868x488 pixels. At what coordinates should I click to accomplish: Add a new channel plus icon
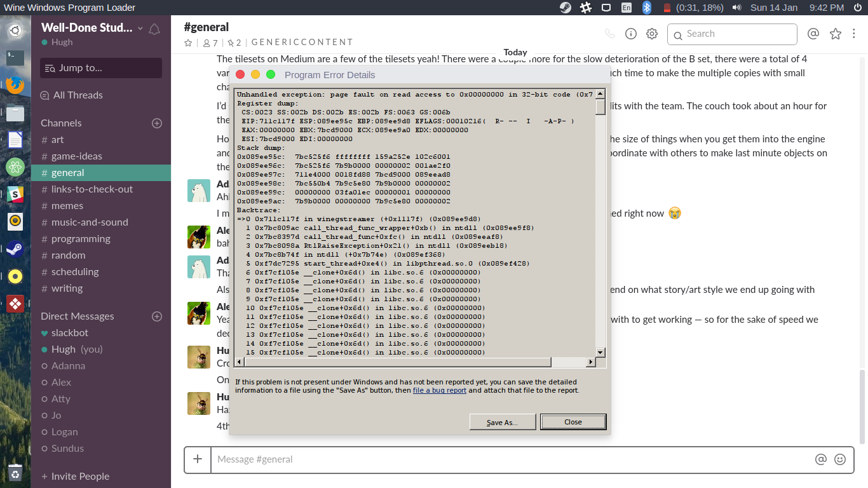(157, 123)
